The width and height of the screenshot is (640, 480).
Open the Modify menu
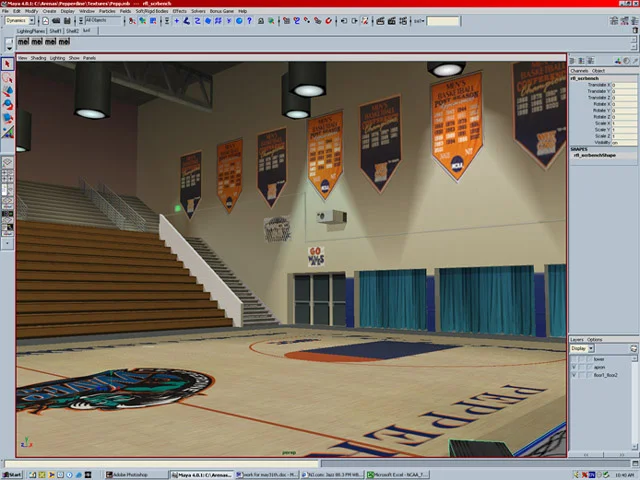tap(31, 11)
